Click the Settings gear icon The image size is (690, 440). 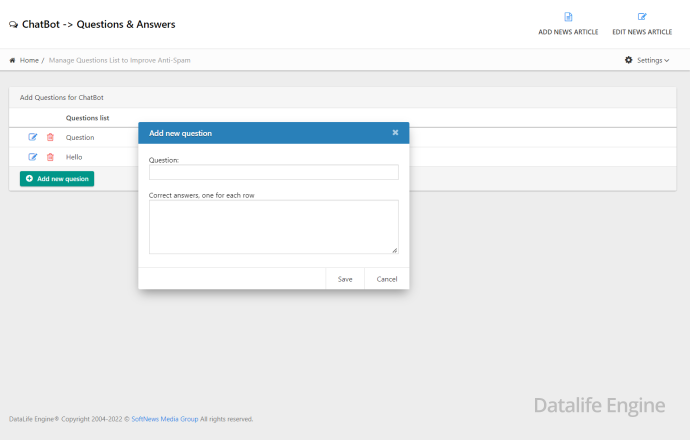pyautogui.click(x=629, y=60)
